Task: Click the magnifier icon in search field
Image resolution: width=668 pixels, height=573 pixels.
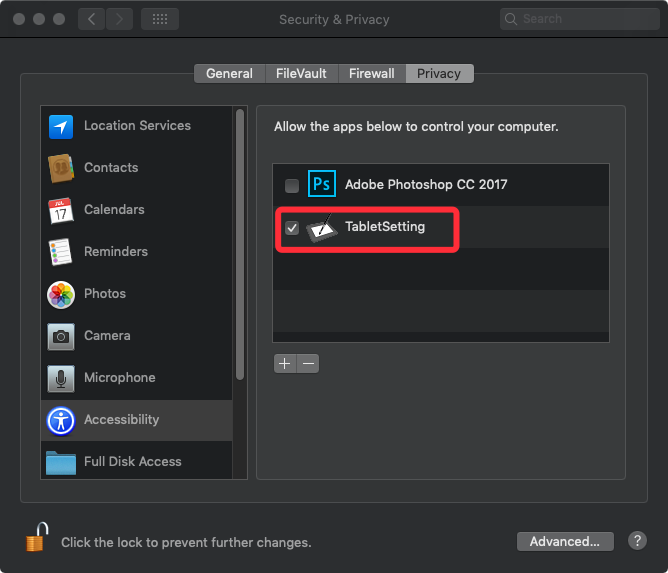Action: [x=511, y=19]
